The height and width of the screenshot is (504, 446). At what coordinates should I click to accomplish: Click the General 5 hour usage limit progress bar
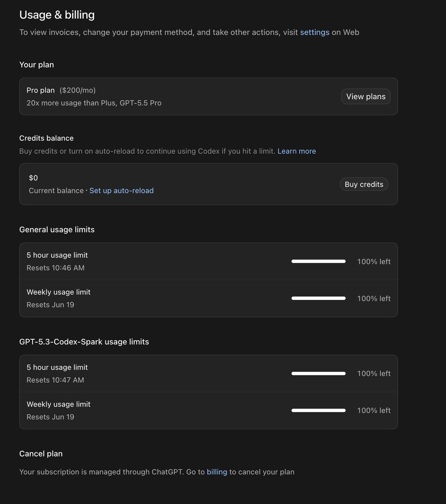[x=318, y=262]
